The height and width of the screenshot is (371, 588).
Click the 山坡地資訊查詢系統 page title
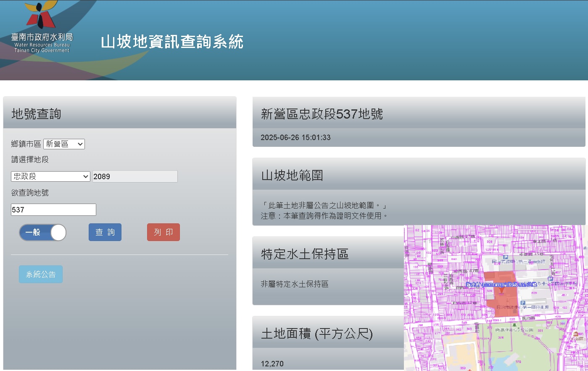point(172,42)
